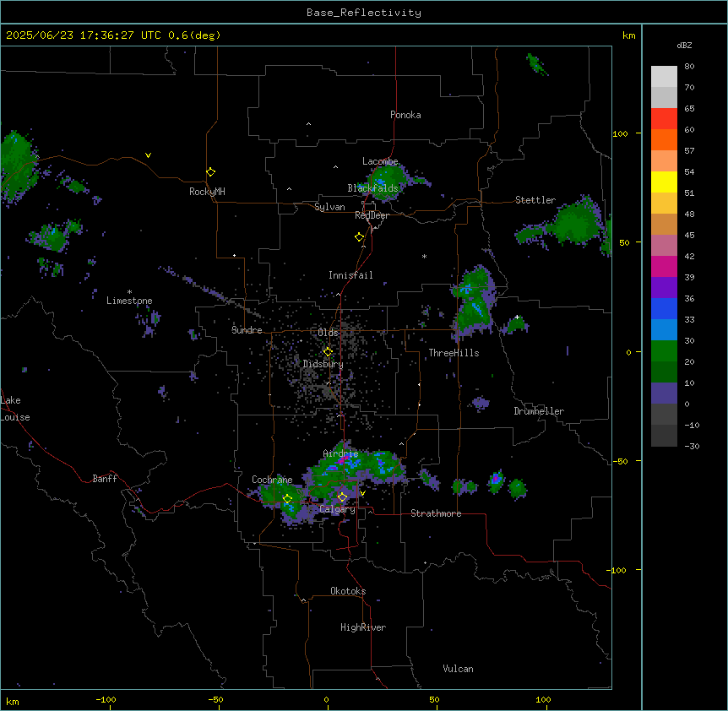This screenshot has width=728, height=711.
Task: Pick the purple 36-39 dBZ legend color
Action: point(664,288)
